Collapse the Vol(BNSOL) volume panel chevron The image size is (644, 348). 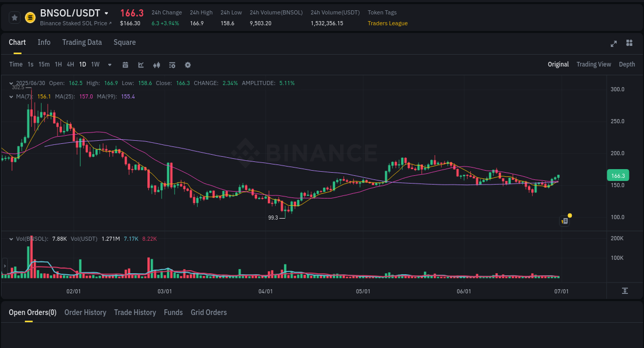(x=11, y=238)
